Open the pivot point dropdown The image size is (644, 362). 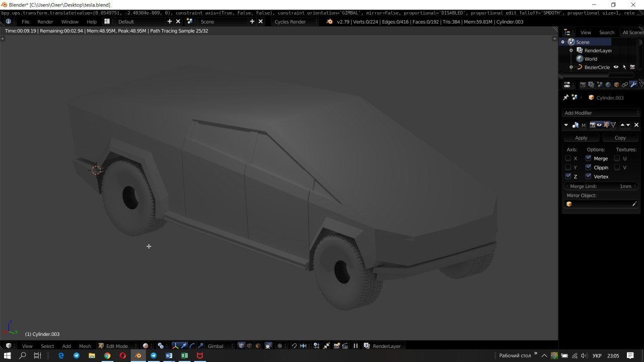[x=162, y=346]
